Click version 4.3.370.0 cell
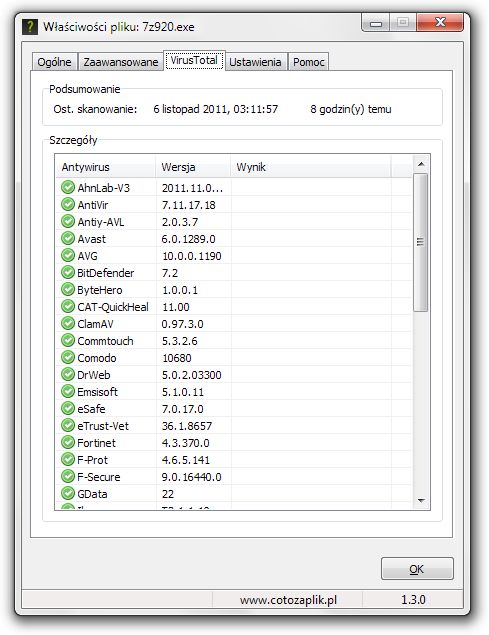 coord(186,443)
